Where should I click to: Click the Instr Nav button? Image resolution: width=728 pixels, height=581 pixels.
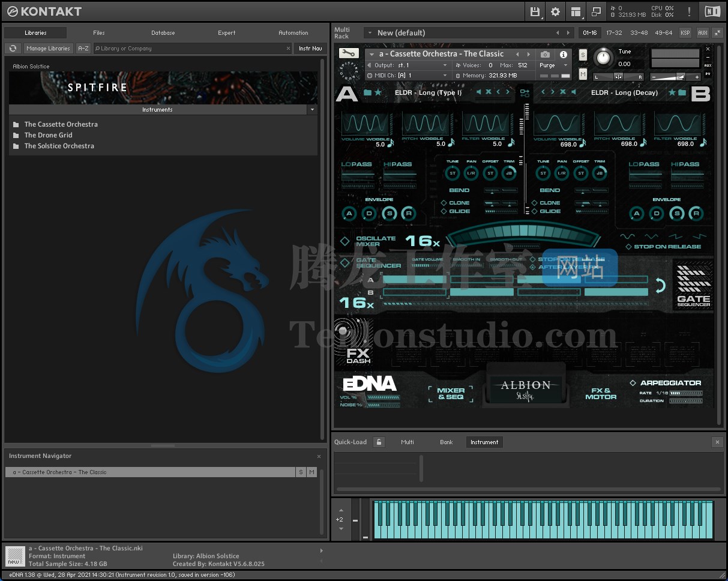pyautogui.click(x=310, y=49)
